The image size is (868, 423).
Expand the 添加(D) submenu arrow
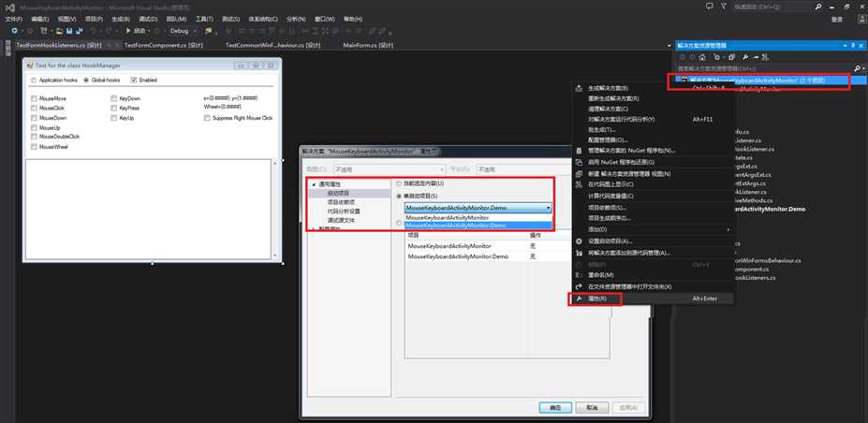[728, 229]
